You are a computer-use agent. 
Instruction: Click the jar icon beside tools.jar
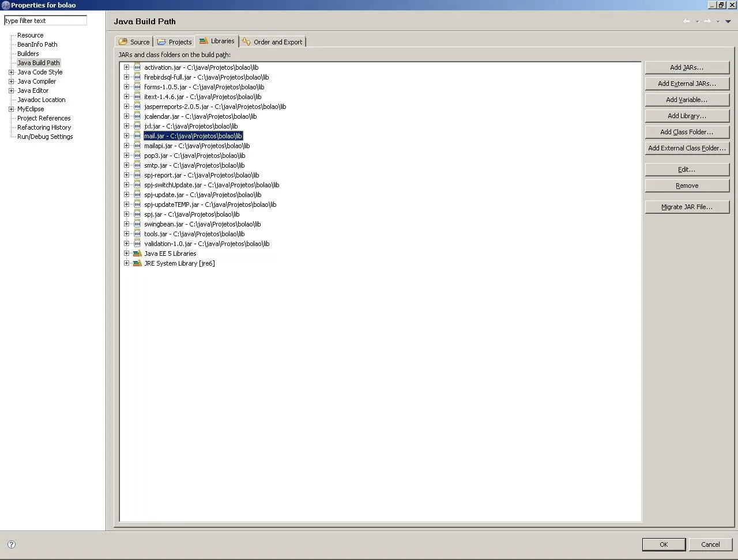(137, 234)
